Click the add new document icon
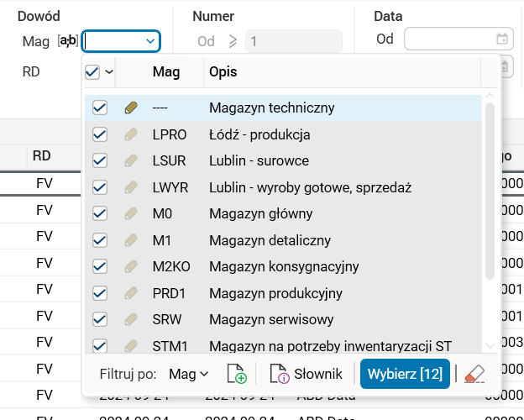The width and height of the screenshot is (524, 420). tap(236, 375)
